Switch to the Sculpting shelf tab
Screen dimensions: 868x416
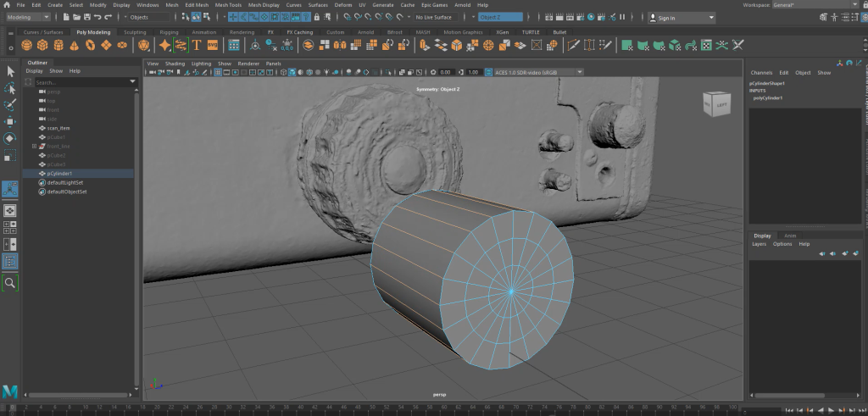pos(135,32)
